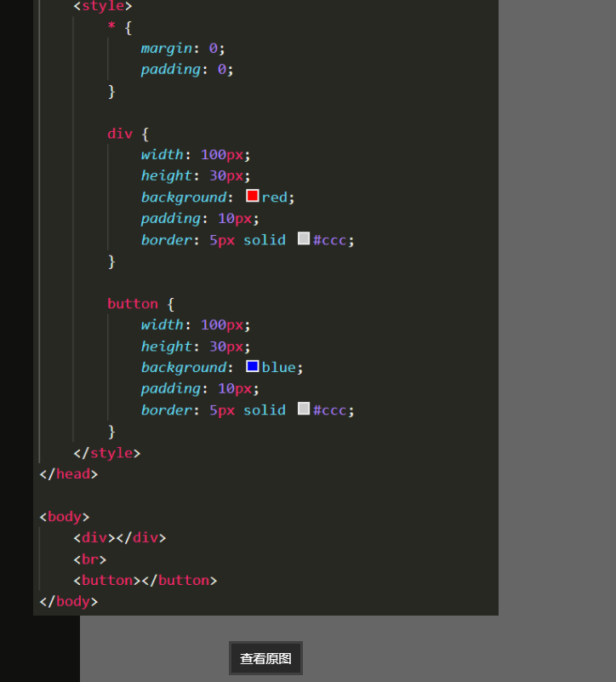Screen dimensions: 616x682
Task: Click the opening <style> tag
Action: [103, 6]
